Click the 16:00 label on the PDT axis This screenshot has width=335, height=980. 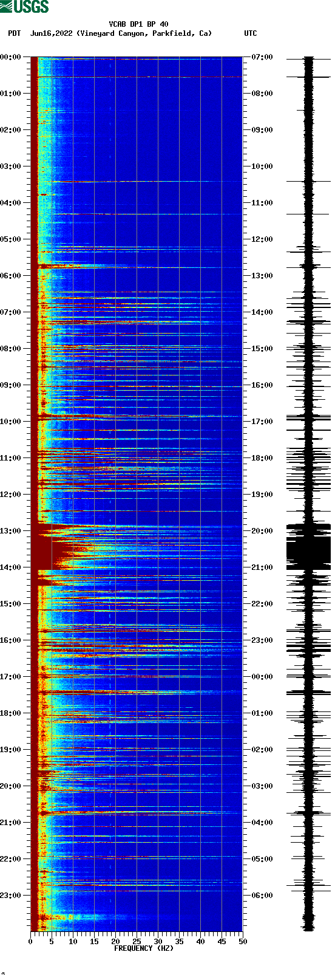click(10, 640)
